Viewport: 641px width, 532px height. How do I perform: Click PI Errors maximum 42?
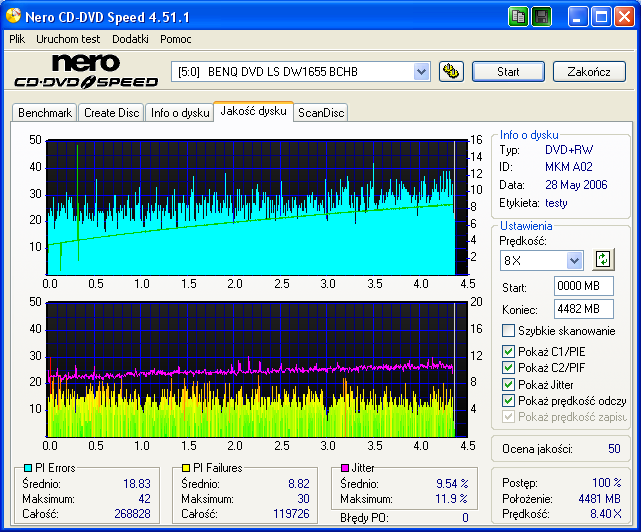[144, 499]
